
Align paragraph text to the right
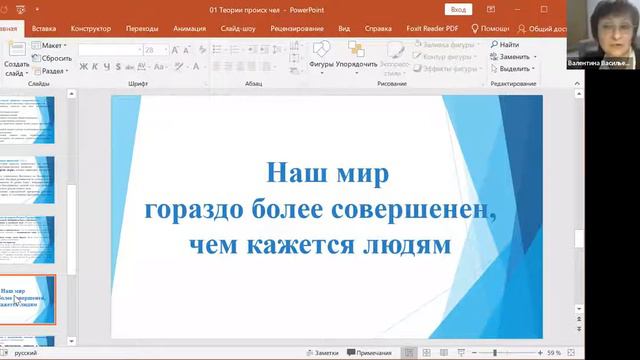(x=240, y=67)
